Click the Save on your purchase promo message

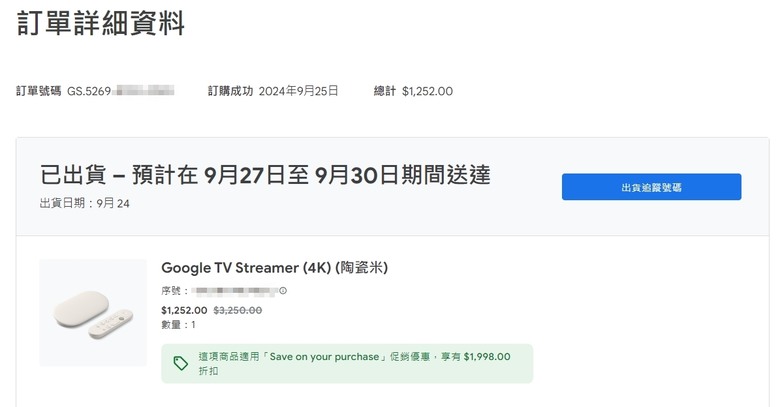tap(354, 363)
